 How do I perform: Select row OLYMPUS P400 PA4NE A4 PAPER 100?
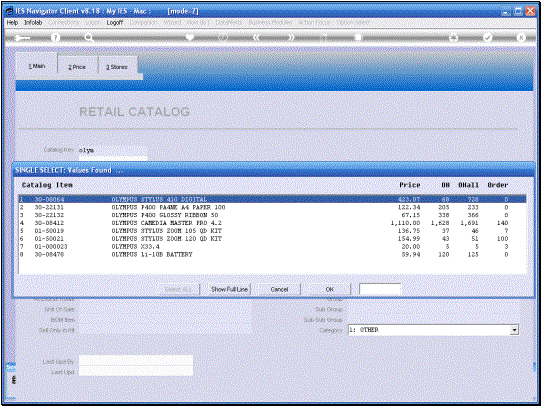(272, 207)
